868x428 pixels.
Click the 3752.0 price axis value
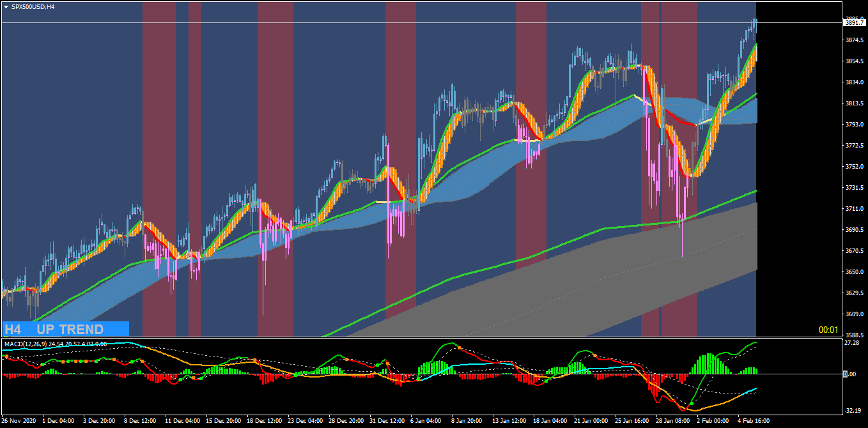click(x=855, y=167)
